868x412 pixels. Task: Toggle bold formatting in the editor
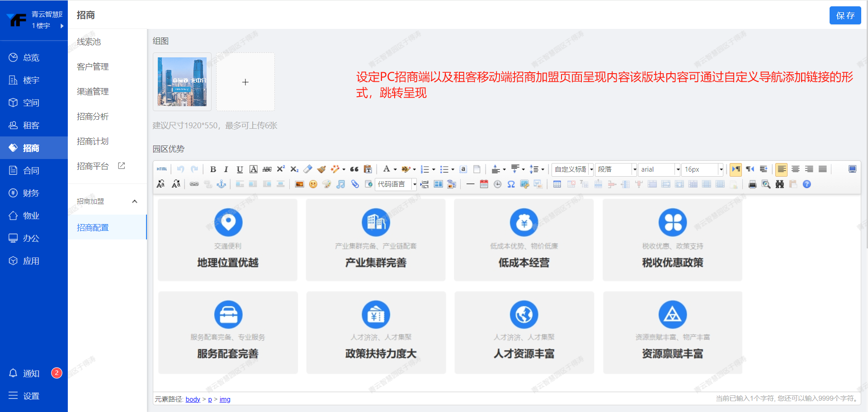point(213,169)
